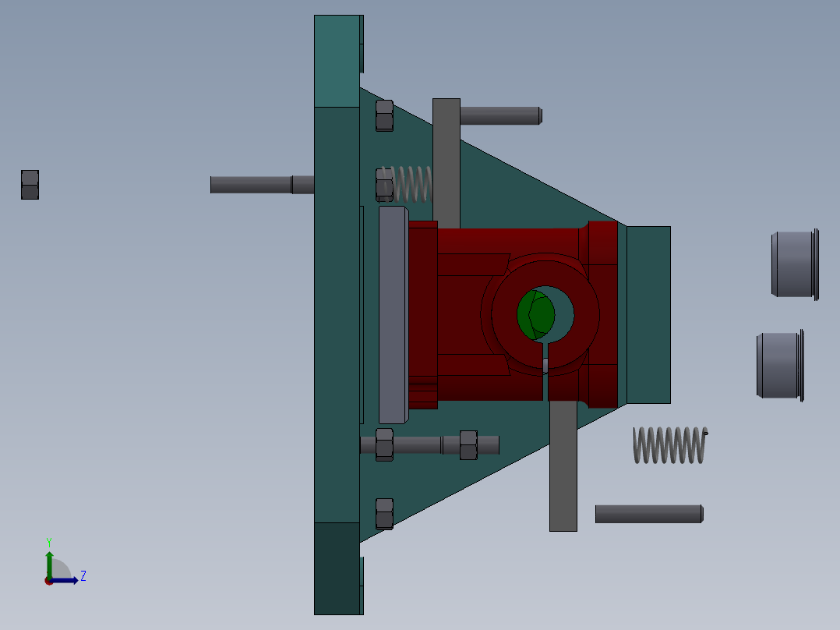The width and height of the screenshot is (840, 630).
Task: Click the Z axis label text
Action: click(82, 576)
